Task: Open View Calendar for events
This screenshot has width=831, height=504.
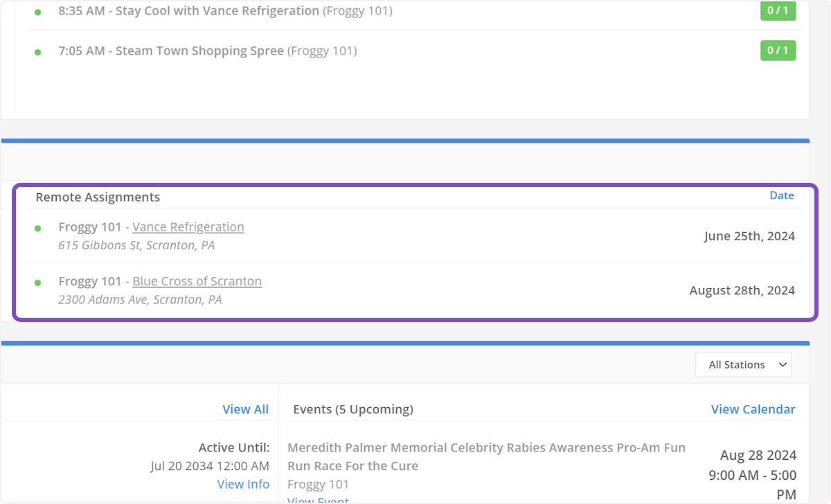Action: pyautogui.click(x=753, y=409)
